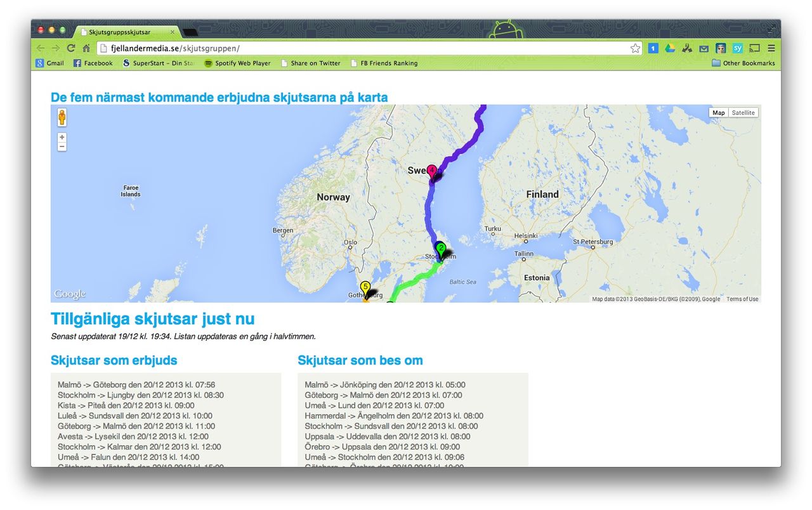Screen dimensions: 812x510
Task: Click the 'Örebro -> Uppsala' ride request
Action: (383, 447)
